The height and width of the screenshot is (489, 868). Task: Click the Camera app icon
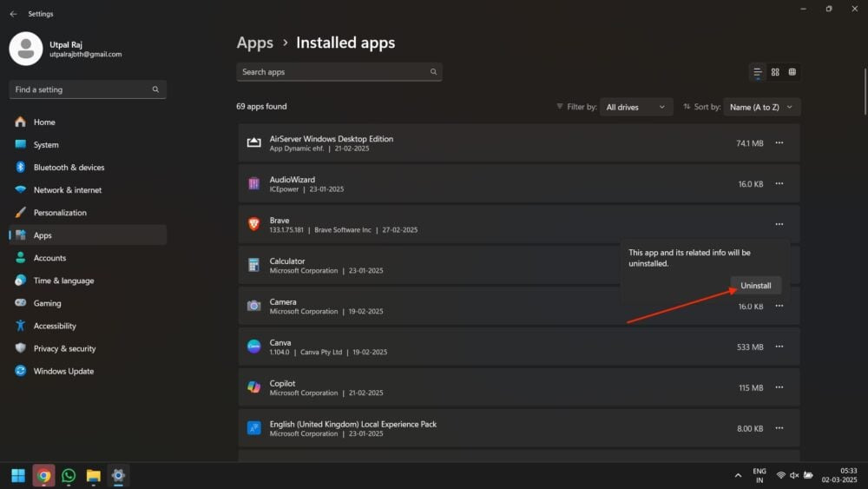pos(253,306)
